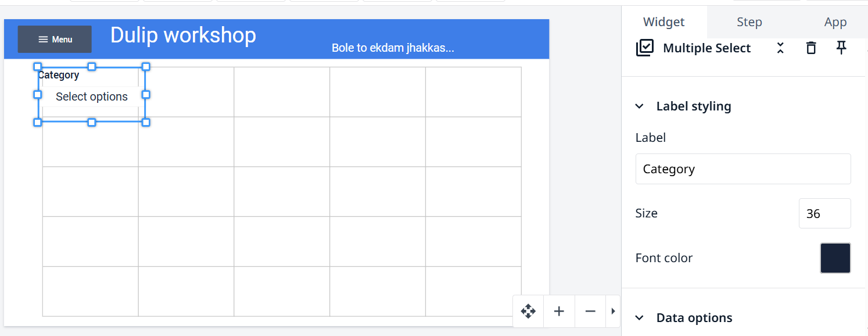Image resolution: width=868 pixels, height=336 pixels.
Task: Click the hamburger icon on Menu button
Action: coord(43,40)
